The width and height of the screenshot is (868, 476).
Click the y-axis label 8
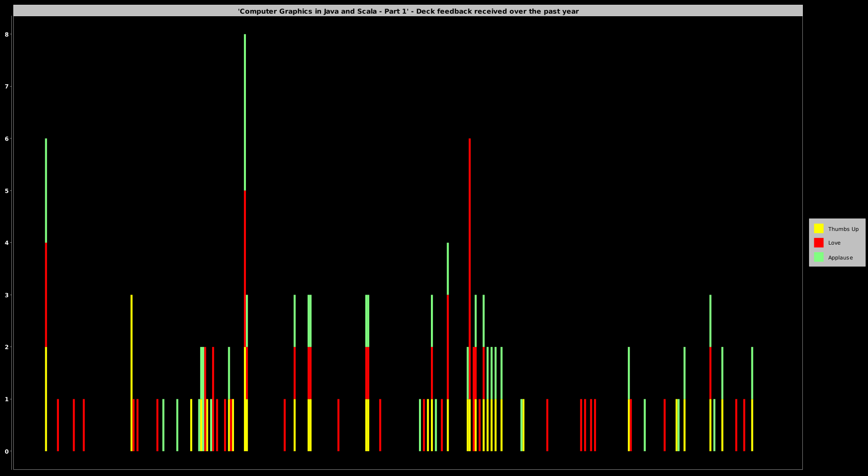7,34
